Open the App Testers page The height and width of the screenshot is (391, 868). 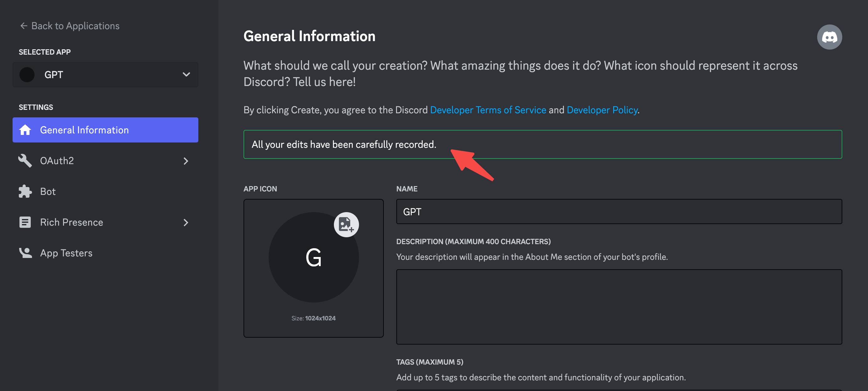(x=105, y=253)
